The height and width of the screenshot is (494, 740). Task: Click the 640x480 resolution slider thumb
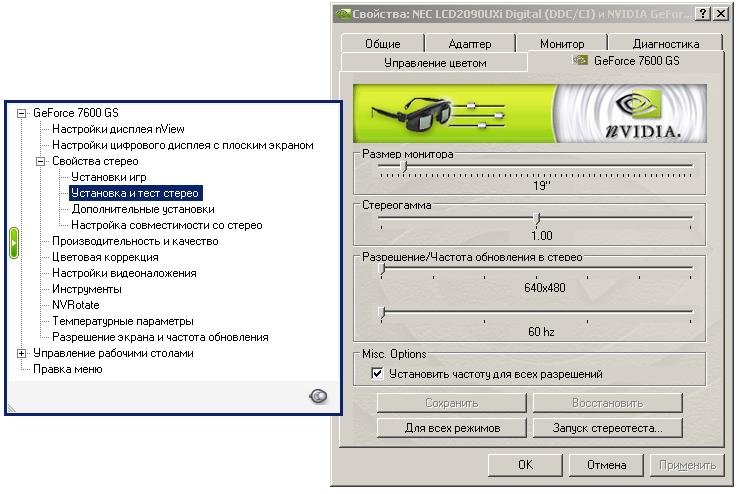coord(382,269)
